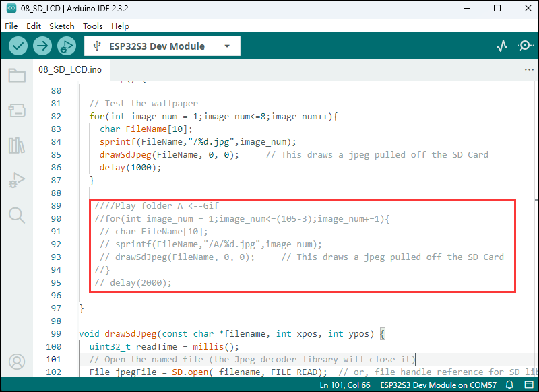Image resolution: width=539 pixels, height=392 pixels.
Task: Start debugging with the Debug toolbar icon
Action: 66,46
